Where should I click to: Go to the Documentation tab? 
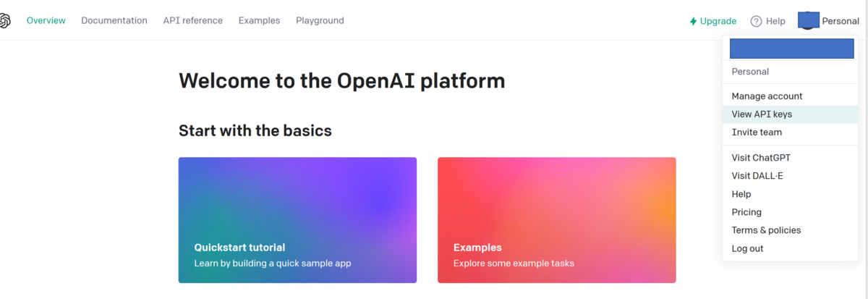pos(114,20)
